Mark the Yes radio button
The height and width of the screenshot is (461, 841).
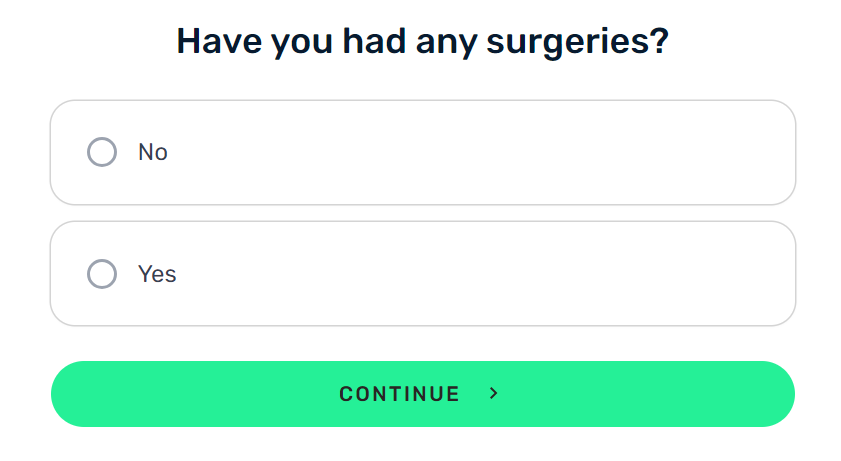click(102, 274)
